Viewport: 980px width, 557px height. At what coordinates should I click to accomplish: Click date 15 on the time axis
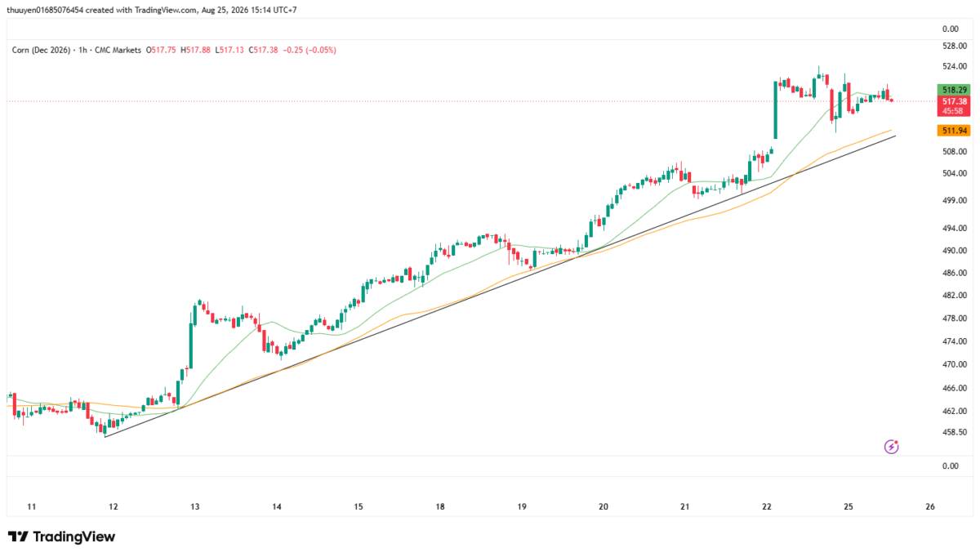(359, 507)
